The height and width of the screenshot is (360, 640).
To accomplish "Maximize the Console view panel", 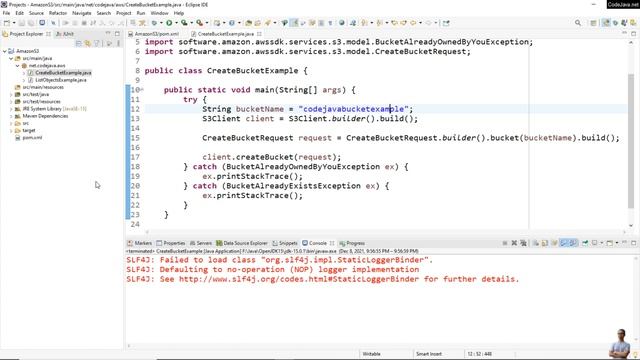I will pyautogui.click(x=633, y=243).
